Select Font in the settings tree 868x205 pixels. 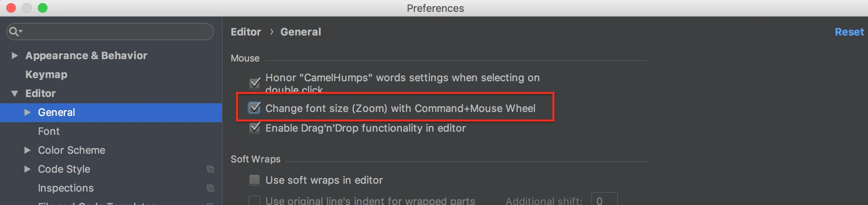tap(49, 131)
